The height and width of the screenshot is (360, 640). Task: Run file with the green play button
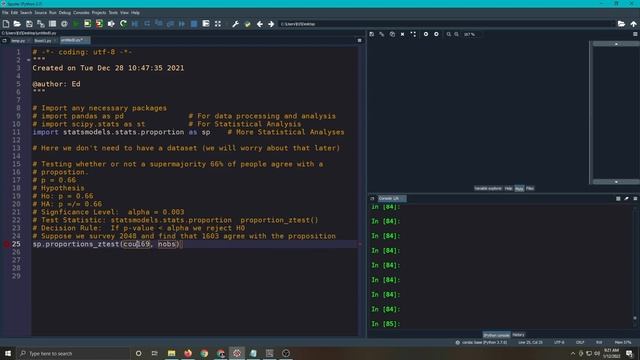pyautogui.click(x=76, y=24)
